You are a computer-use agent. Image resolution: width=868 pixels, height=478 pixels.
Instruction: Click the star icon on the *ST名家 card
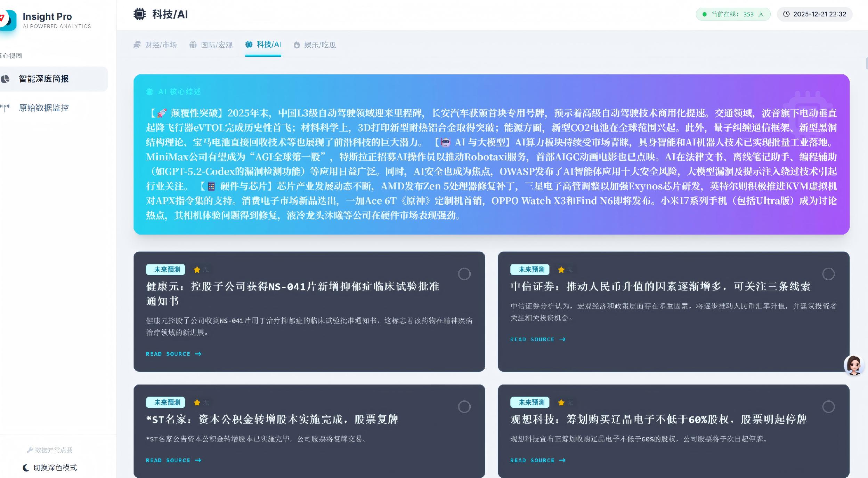[x=197, y=403]
